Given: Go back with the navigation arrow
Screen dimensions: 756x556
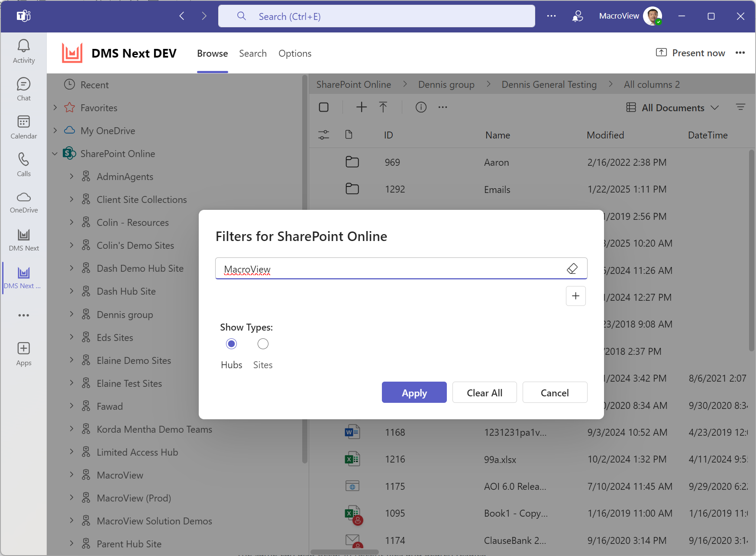Looking at the screenshot, I should coord(182,16).
